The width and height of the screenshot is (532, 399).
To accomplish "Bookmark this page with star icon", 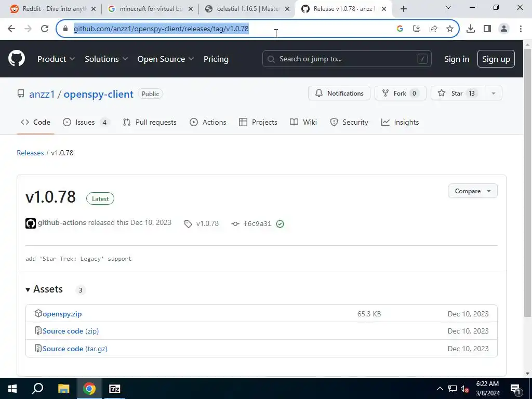I will (450, 29).
